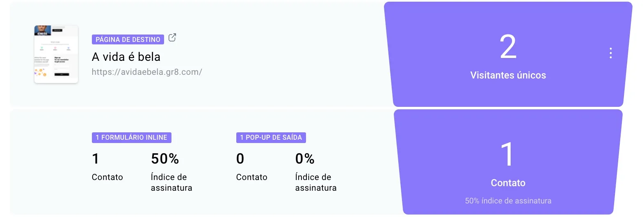
Task: Click the landing page thumbnail preview
Action: coord(56,54)
